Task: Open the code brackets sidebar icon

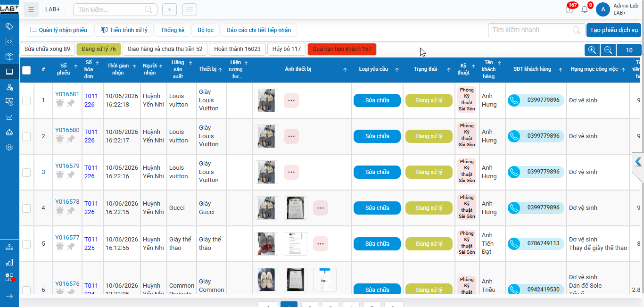Action: pos(9,41)
